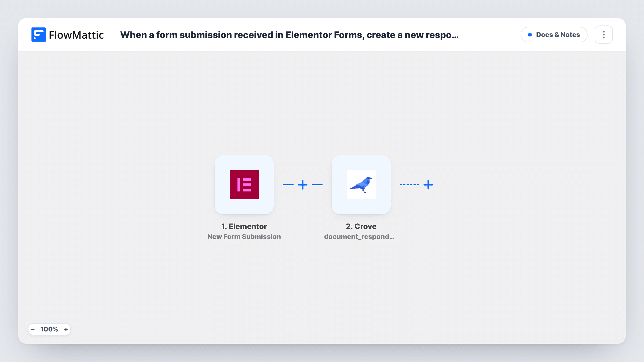
Task: Click the 'New Form Submission' label
Action: pyautogui.click(x=244, y=237)
